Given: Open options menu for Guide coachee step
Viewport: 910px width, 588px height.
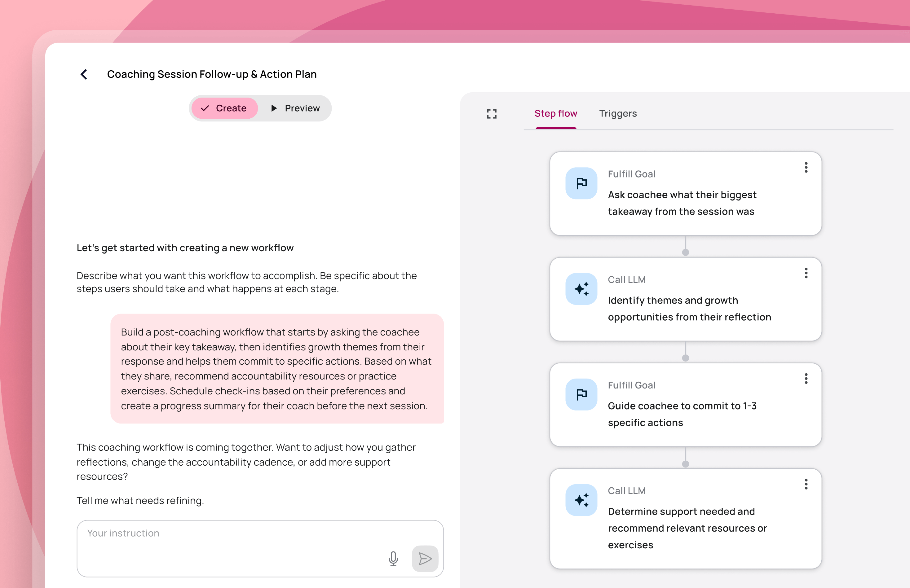Looking at the screenshot, I should pos(806,379).
